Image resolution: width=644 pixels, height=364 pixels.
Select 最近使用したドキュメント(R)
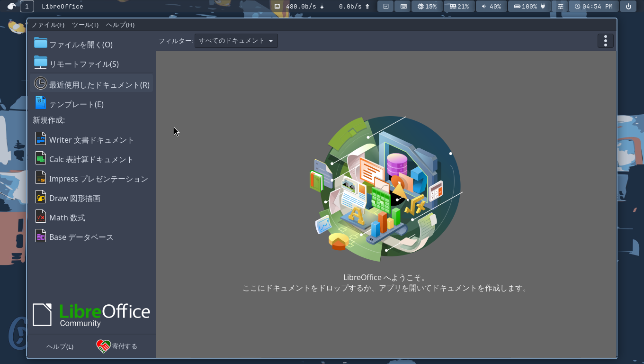(x=91, y=84)
